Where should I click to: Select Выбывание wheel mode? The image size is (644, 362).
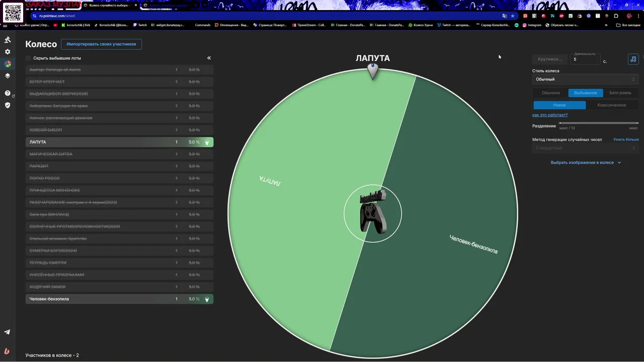pos(586,93)
